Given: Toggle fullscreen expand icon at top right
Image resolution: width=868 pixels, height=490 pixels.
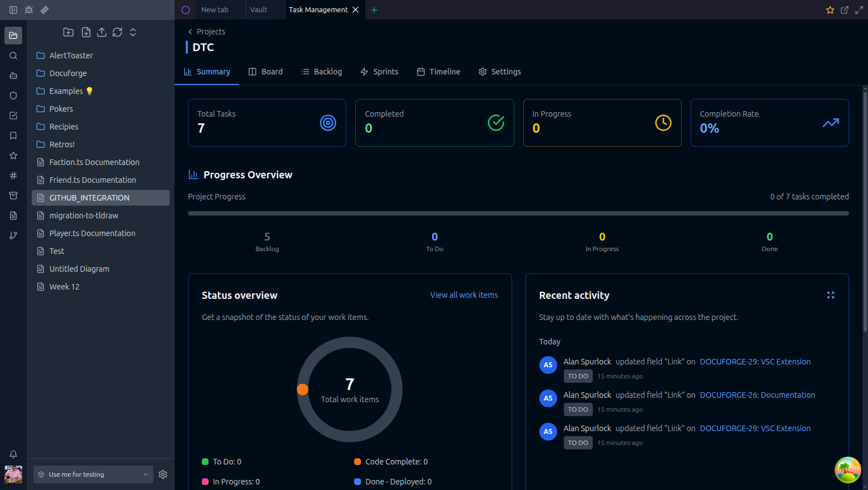Looking at the screenshot, I should (x=859, y=10).
